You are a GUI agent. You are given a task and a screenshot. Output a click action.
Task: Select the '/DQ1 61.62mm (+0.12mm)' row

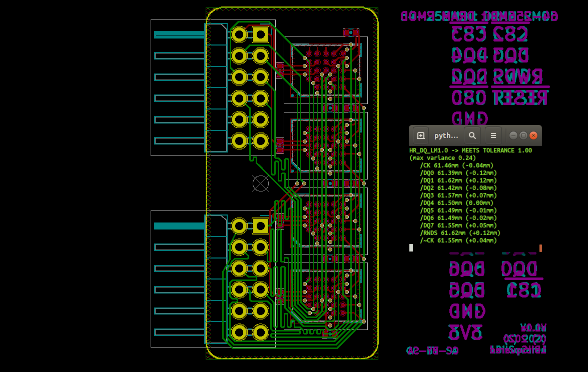(x=458, y=180)
